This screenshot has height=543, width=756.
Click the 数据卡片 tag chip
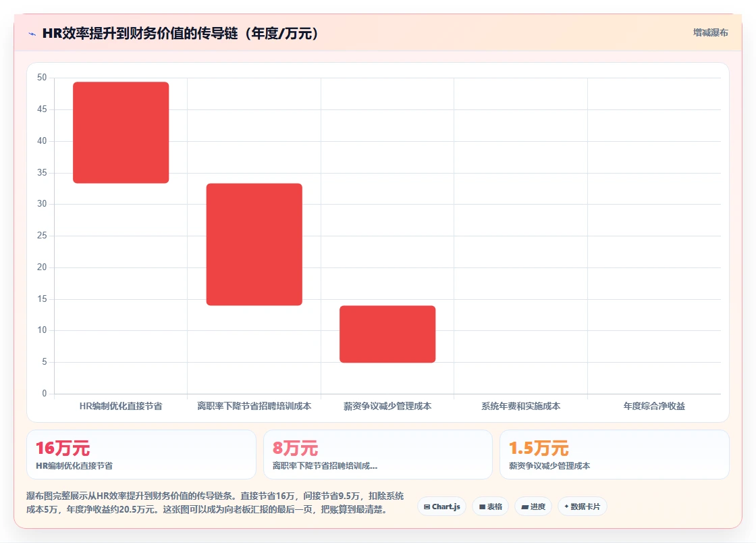[x=583, y=507]
